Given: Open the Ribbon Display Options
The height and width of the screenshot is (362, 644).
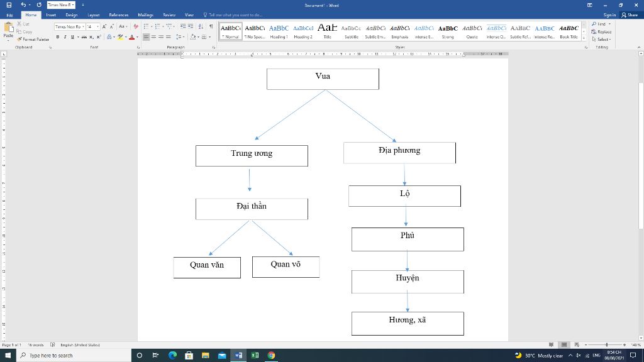Looking at the screenshot, I should click(x=590, y=5).
